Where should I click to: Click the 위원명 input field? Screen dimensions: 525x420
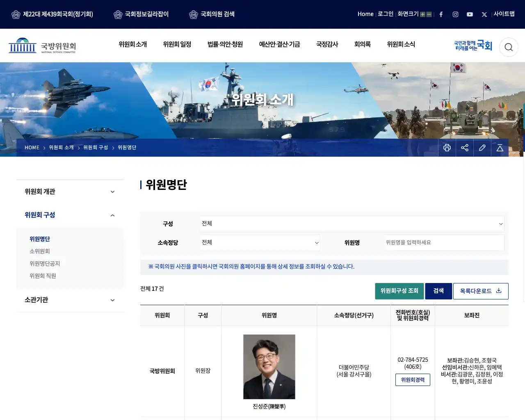(x=443, y=243)
